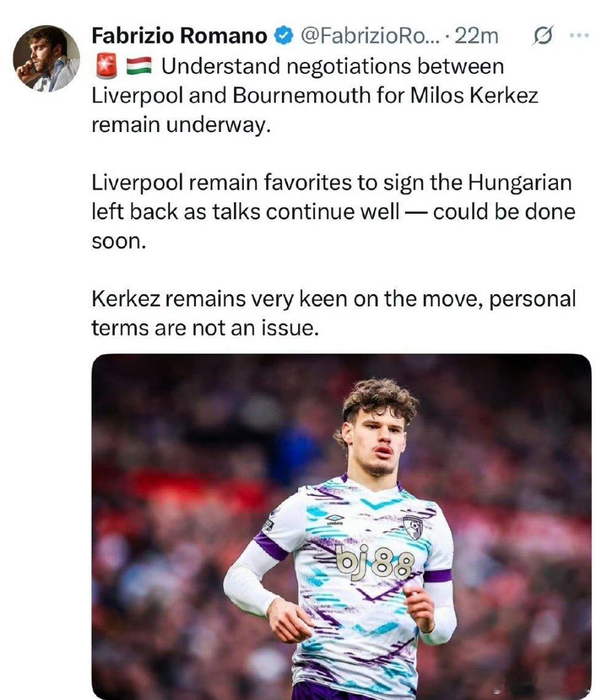Open Fabrizio Romano's profile avatar
This screenshot has width=596, height=700.
(46, 58)
